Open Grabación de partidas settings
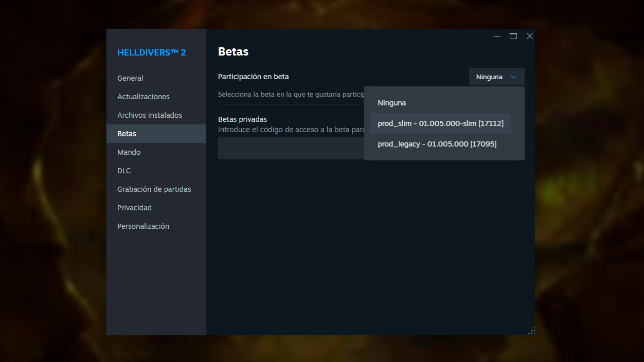Viewport: 644px width, 362px height. 154,189
